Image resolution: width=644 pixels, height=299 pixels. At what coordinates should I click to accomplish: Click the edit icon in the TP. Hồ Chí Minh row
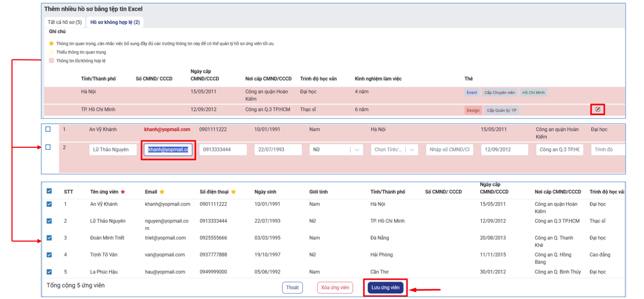(x=598, y=110)
